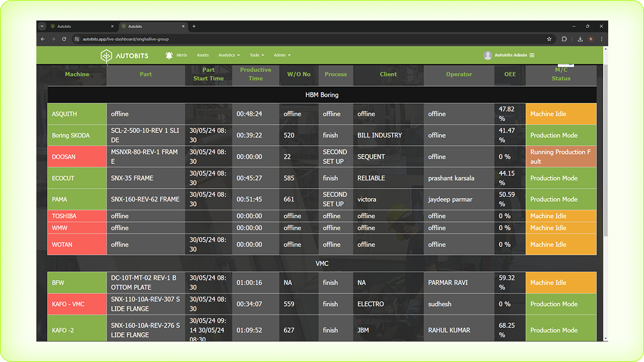Click the Client column header
Viewport: 644px width, 362px height.
388,74
